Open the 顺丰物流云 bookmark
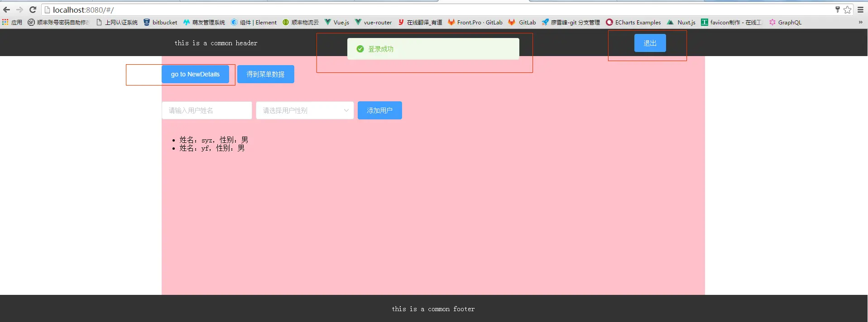Screen dimensions: 868x322 pyautogui.click(x=301, y=22)
